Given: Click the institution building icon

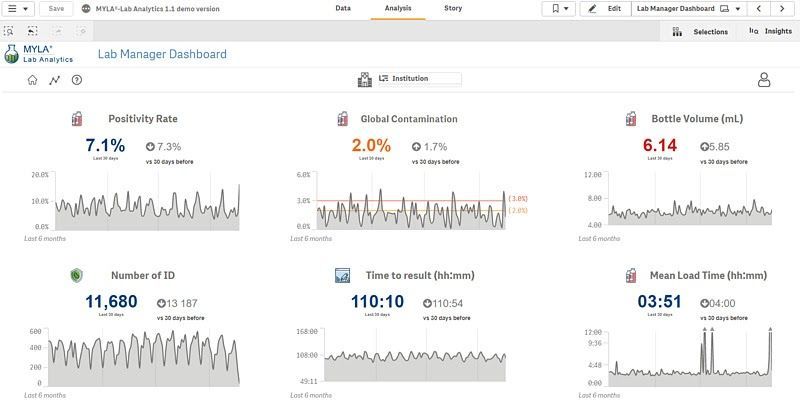Looking at the screenshot, I should click(x=365, y=80).
